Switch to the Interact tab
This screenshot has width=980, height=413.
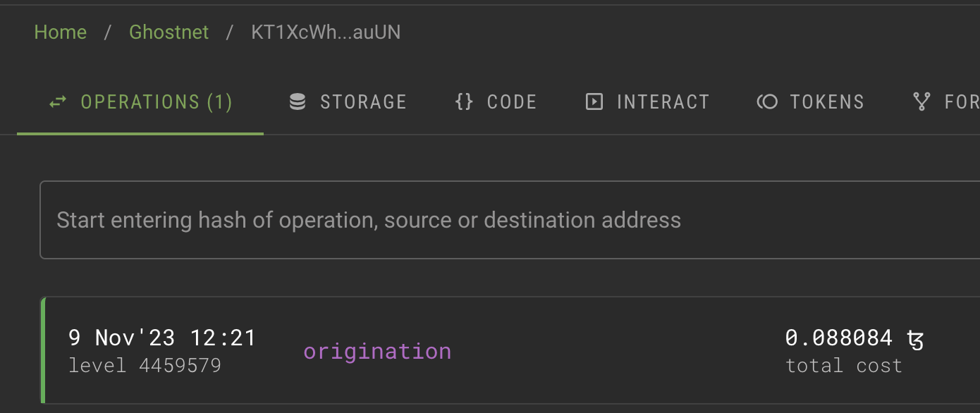[x=663, y=102]
